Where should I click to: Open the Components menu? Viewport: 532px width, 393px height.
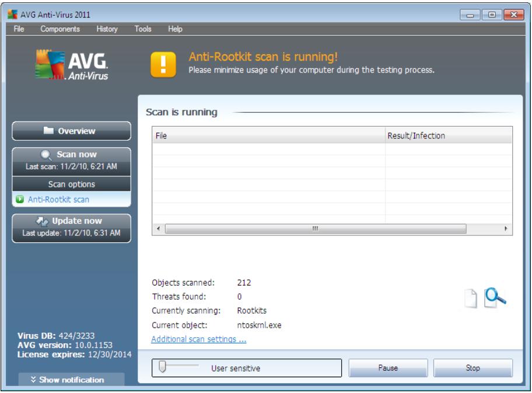click(x=60, y=29)
